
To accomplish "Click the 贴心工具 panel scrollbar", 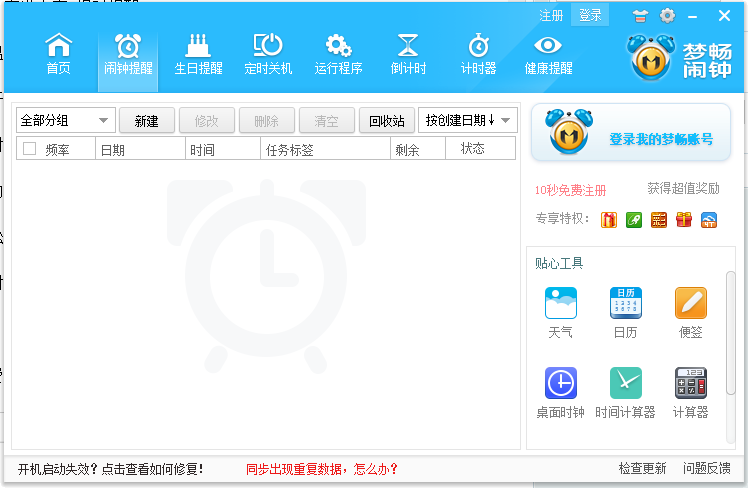I will (730, 333).
